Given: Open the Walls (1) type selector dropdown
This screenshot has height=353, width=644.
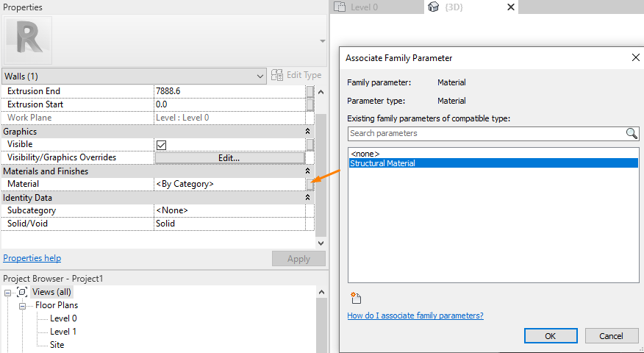Looking at the screenshot, I should click(x=260, y=76).
